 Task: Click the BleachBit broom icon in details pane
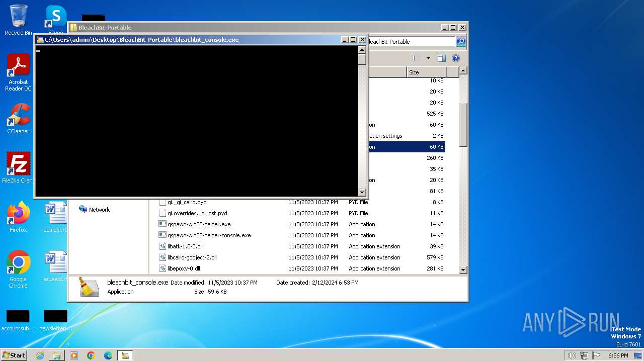tap(89, 287)
